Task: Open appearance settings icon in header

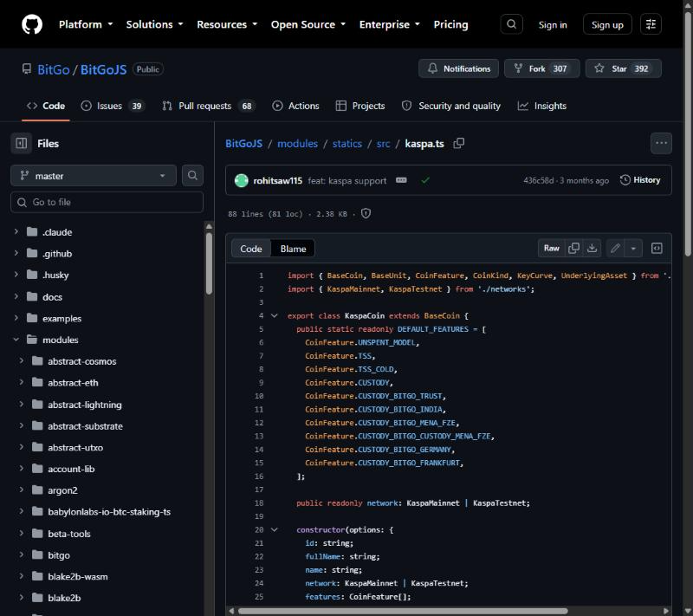Action: tap(651, 24)
